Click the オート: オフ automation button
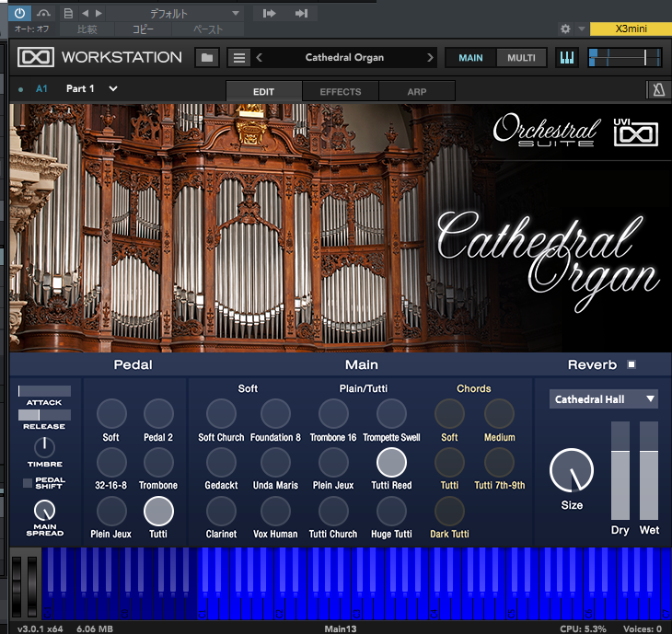 click(31, 29)
